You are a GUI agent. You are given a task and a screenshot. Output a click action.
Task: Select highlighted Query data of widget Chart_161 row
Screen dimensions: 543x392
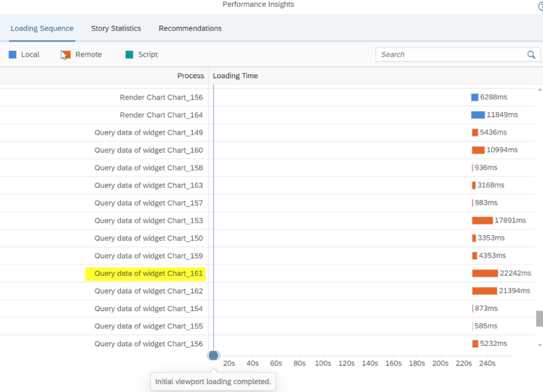(x=148, y=274)
